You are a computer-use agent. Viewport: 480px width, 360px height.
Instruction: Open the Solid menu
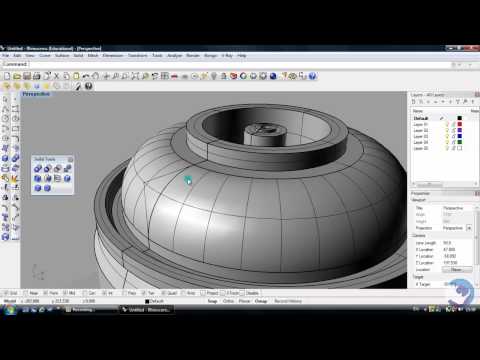coord(78,55)
